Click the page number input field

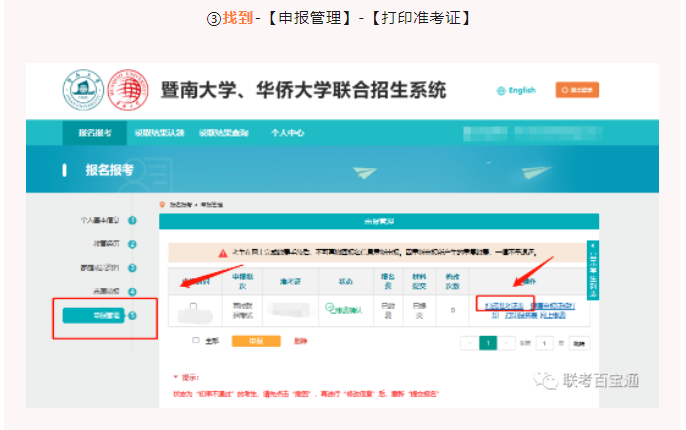[x=545, y=343]
